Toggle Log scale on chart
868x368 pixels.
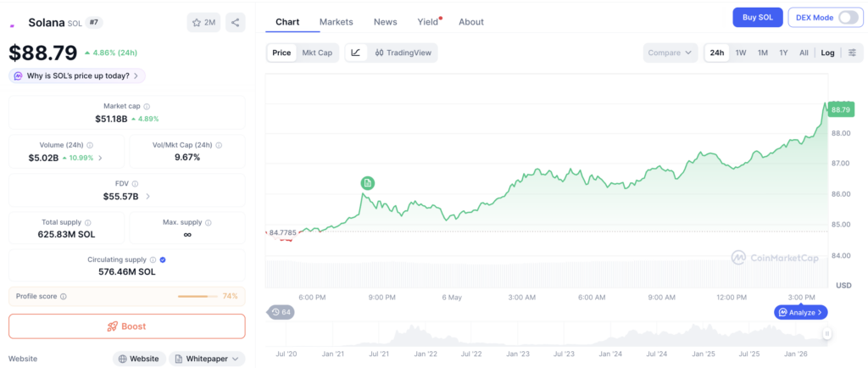(827, 53)
